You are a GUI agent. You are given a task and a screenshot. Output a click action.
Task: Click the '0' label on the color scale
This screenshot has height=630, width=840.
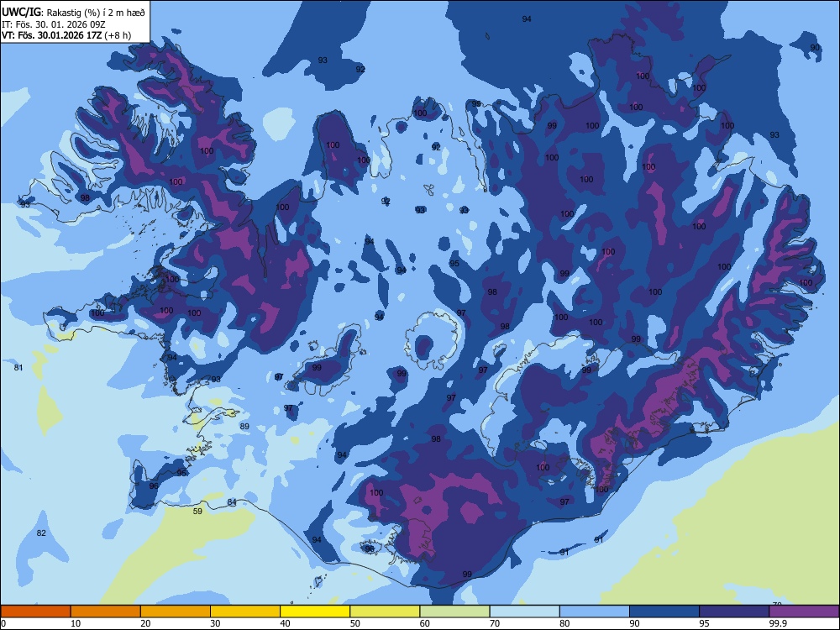pyautogui.click(x=3, y=623)
